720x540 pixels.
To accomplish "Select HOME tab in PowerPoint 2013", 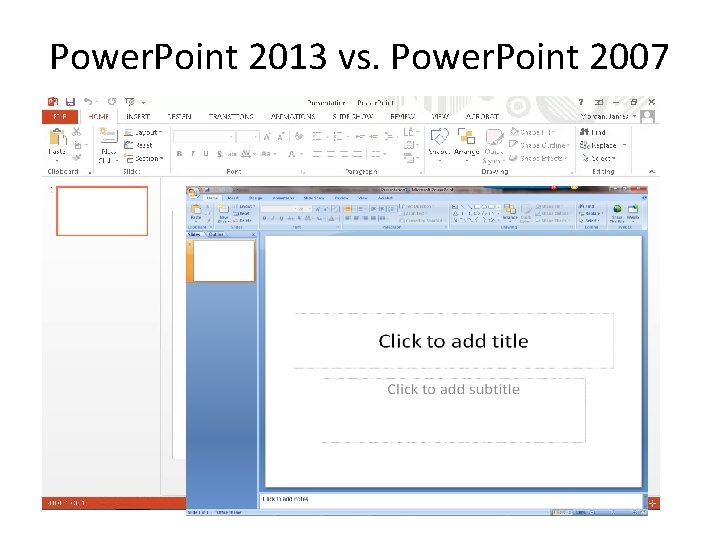I will click(98, 117).
